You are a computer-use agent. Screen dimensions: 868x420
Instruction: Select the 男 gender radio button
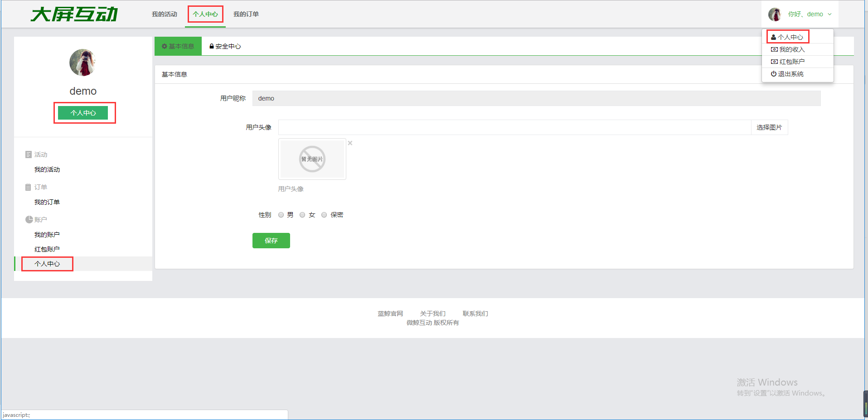click(x=281, y=215)
